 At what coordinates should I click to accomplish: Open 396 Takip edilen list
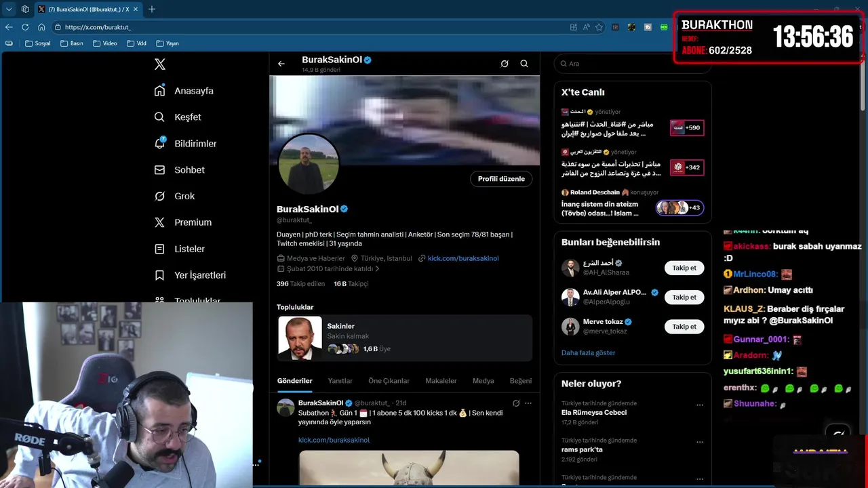pos(300,284)
